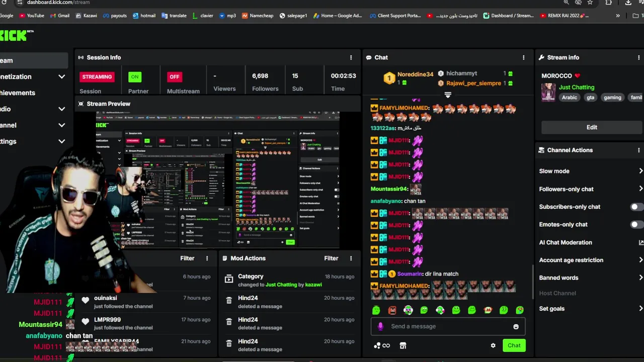Screen dimensions: 644x362
Task: Insert the first green blob emote
Action: 376,310
